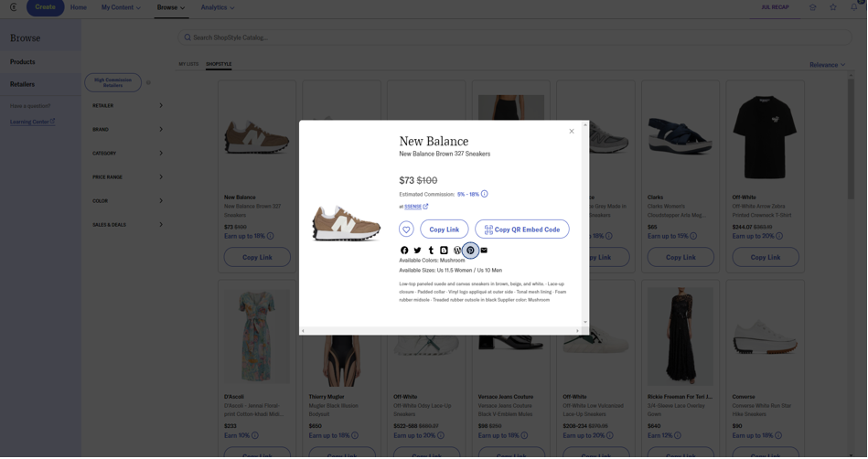
Task: Open the Relevance sort dropdown
Action: pyautogui.click(x=827, y=65)
